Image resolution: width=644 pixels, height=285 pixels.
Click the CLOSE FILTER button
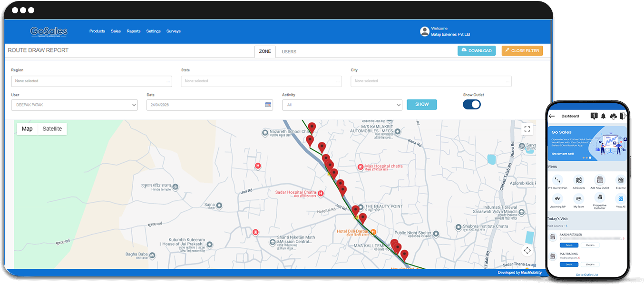(522, 50)
